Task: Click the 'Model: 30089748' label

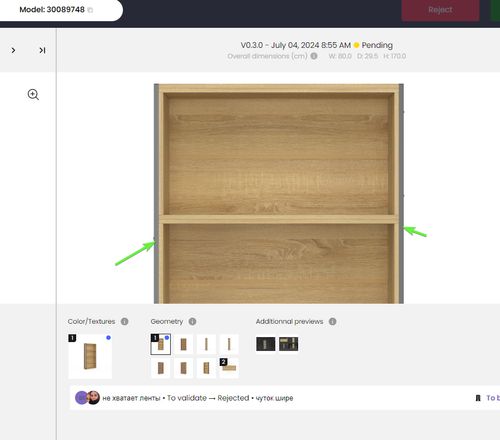Action: (52, 10)
